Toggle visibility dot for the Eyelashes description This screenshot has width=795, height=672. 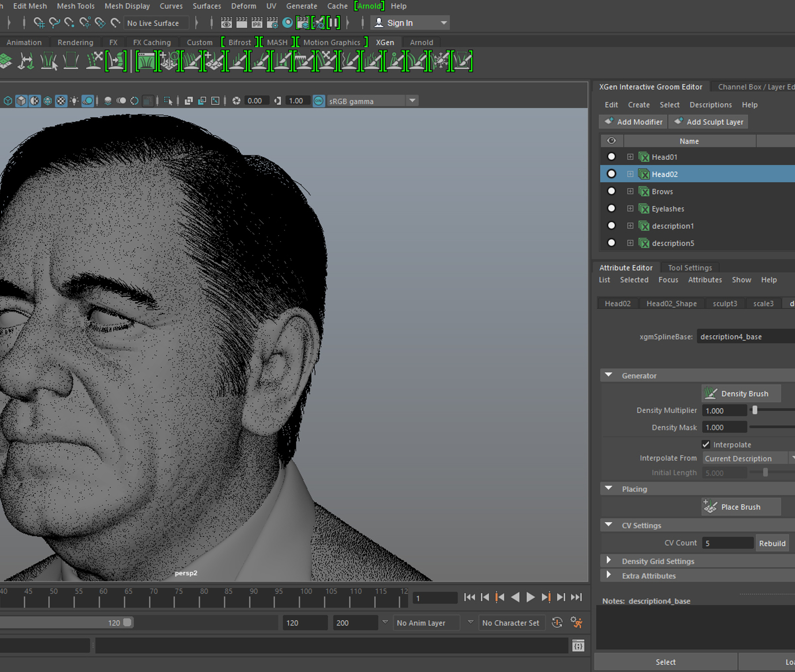point(611,208)
